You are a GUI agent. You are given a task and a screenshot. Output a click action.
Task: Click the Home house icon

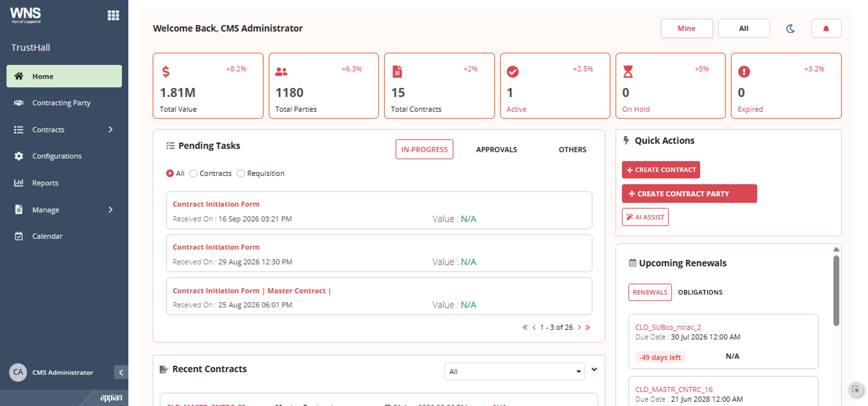coord(19,76)
